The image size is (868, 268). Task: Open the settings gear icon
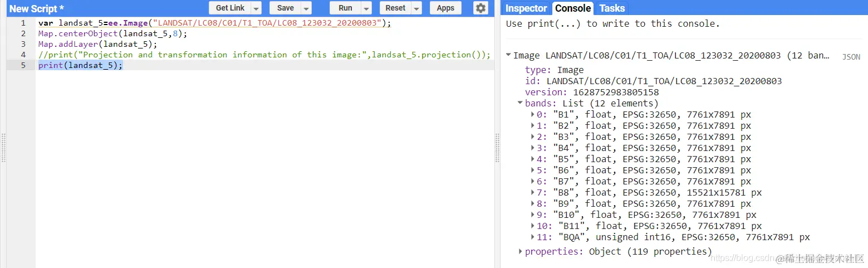tap(480, 8)
